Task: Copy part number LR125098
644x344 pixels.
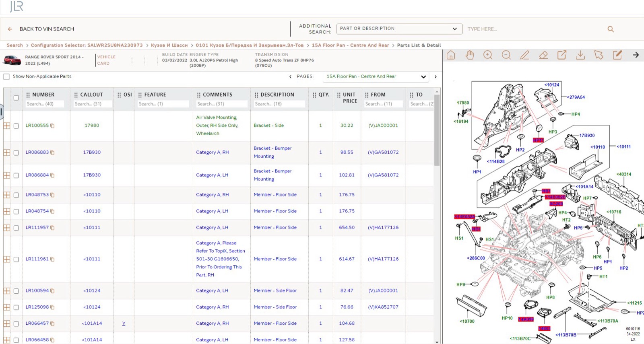Action: pos(52,307)
